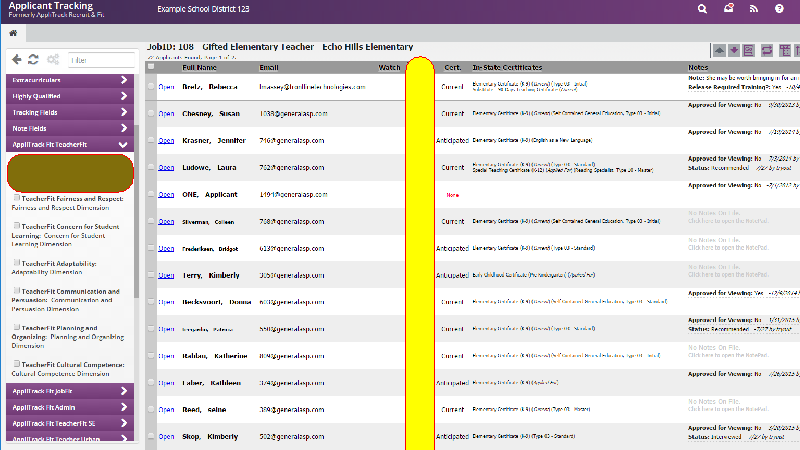Click name Chesney, Susan
Viewport: 800px width, 450px height.
point(211,113)
